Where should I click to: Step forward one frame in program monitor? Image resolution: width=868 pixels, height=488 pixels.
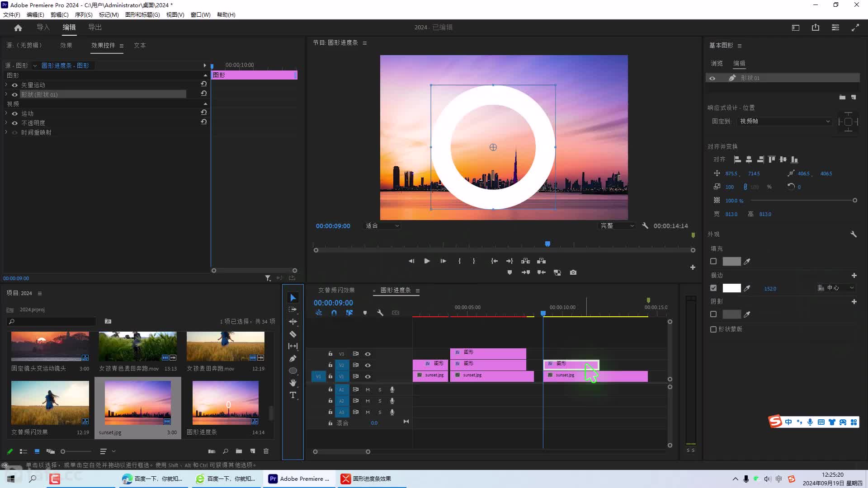(443, 261)
